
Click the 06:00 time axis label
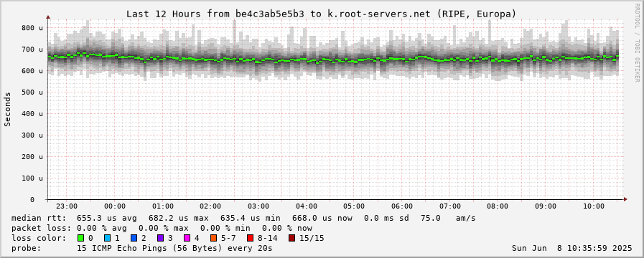[402, 206]
